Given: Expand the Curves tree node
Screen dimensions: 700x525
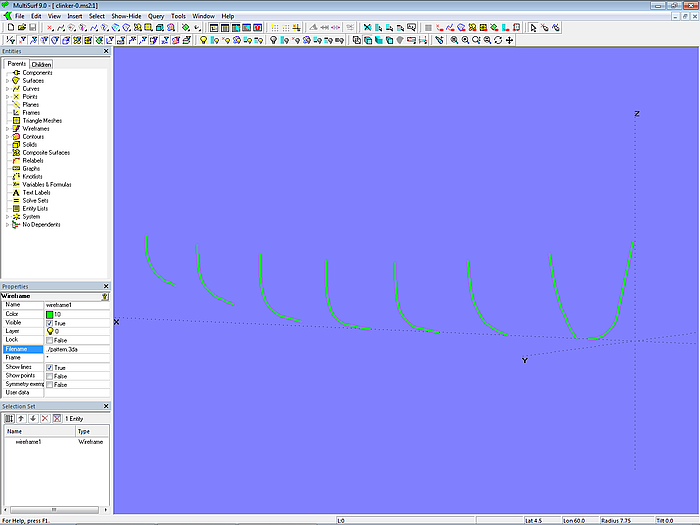Looking at the screenshot, I should [7, 89].
